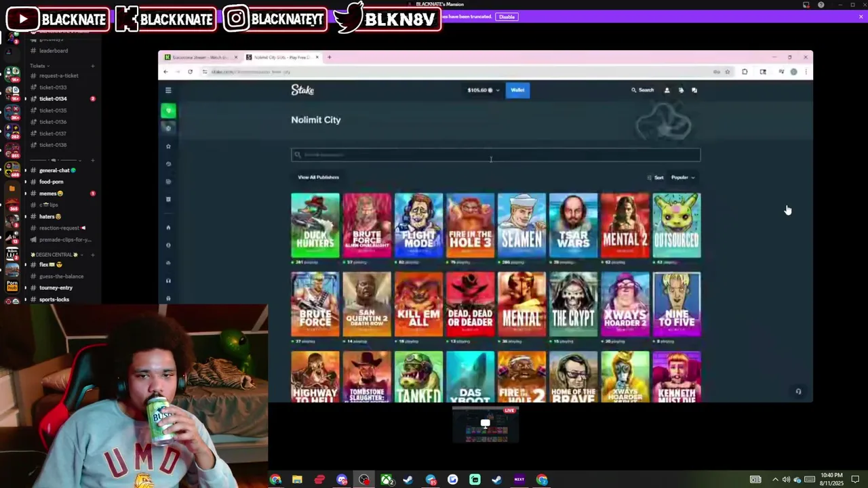Screen dimensions: 868x488
Task: Open the browser extensions icon
Action: (x=745, y=72)
